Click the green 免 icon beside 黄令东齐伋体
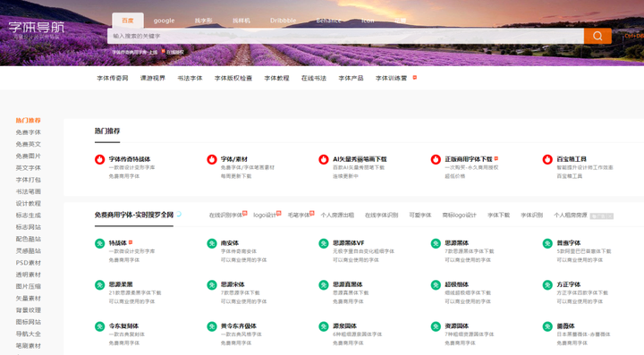Screen dimensions: 644x355 211,326
